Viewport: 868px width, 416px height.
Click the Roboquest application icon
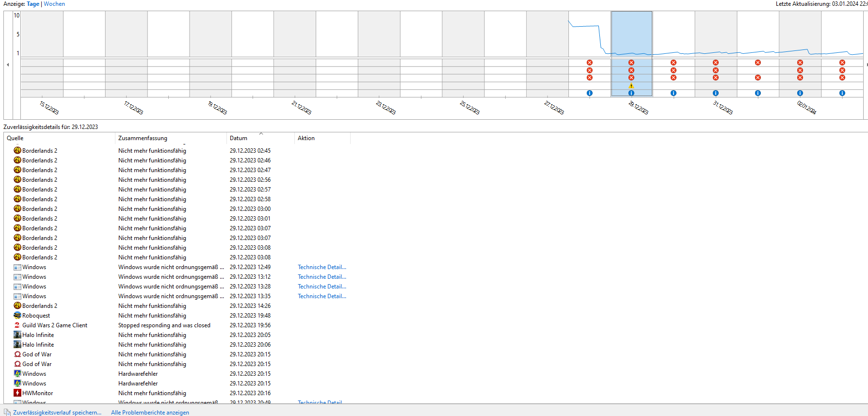(x=17, y=315)
